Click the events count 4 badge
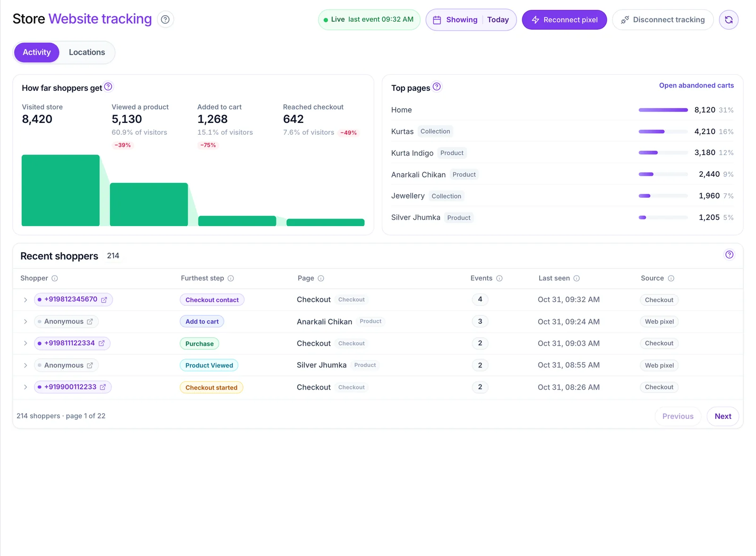Viewport: 756px width, 556px height. pos(480,300)
